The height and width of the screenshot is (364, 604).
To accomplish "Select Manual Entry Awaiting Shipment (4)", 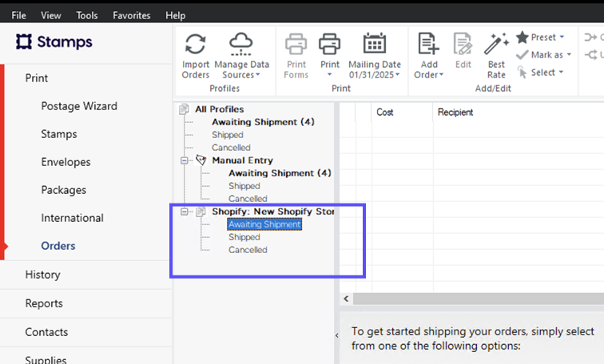I will [280, 172].
